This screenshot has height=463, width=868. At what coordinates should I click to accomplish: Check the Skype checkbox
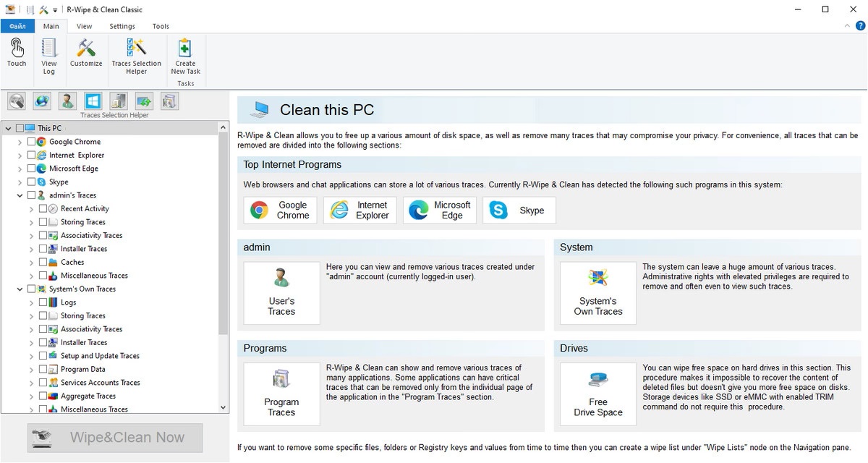tap(31, 182)
